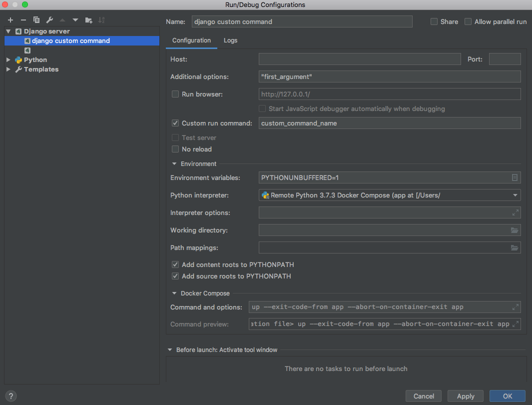This screenshot has height=405, width=532.
Task: Click the Name input field
Action: [x=302, y=21]
